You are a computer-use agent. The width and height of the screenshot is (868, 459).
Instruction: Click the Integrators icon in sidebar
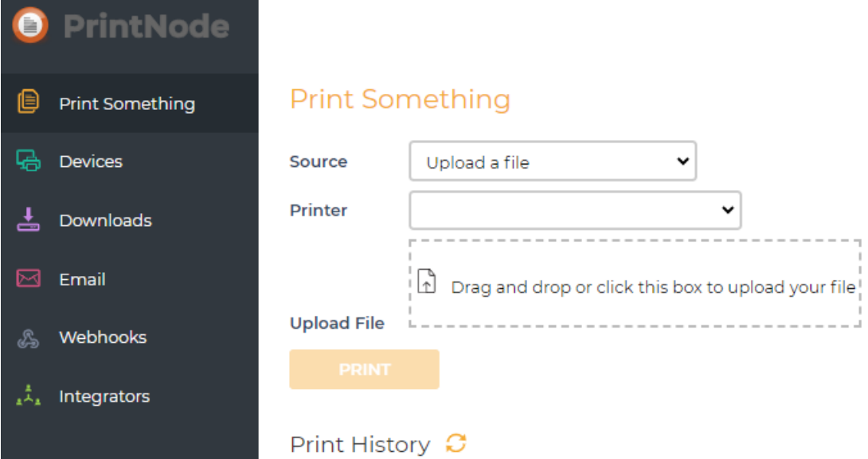29,395
